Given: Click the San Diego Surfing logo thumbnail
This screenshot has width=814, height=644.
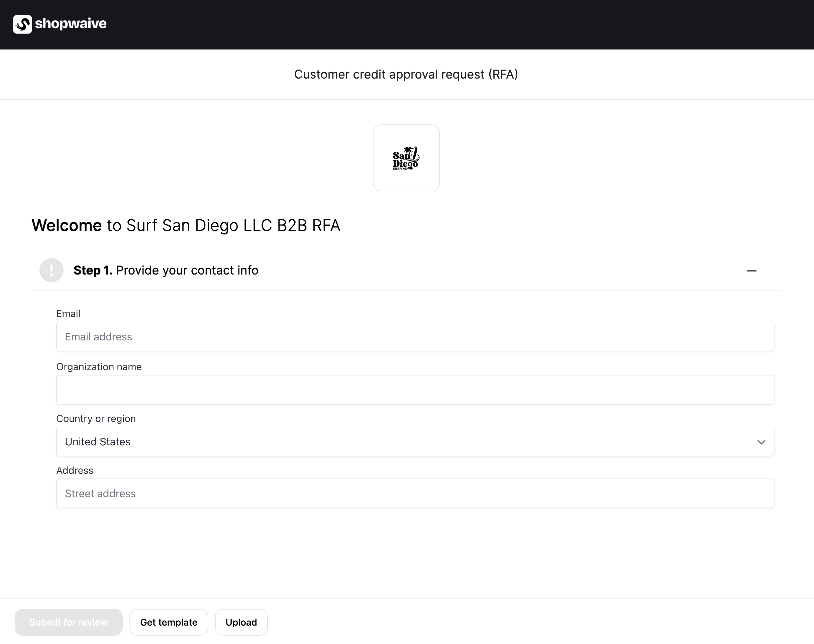Looking at the screenshot, I should click(406, 158).
